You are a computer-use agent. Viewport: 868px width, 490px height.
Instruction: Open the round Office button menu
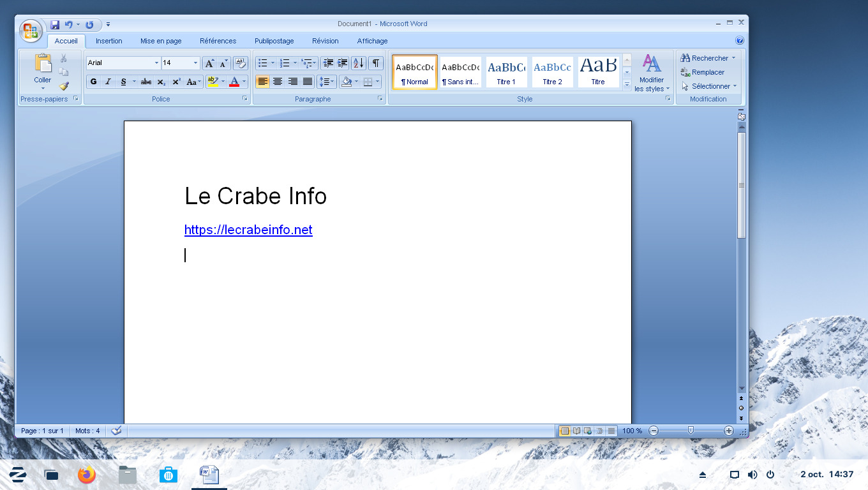tap(31, 31)
